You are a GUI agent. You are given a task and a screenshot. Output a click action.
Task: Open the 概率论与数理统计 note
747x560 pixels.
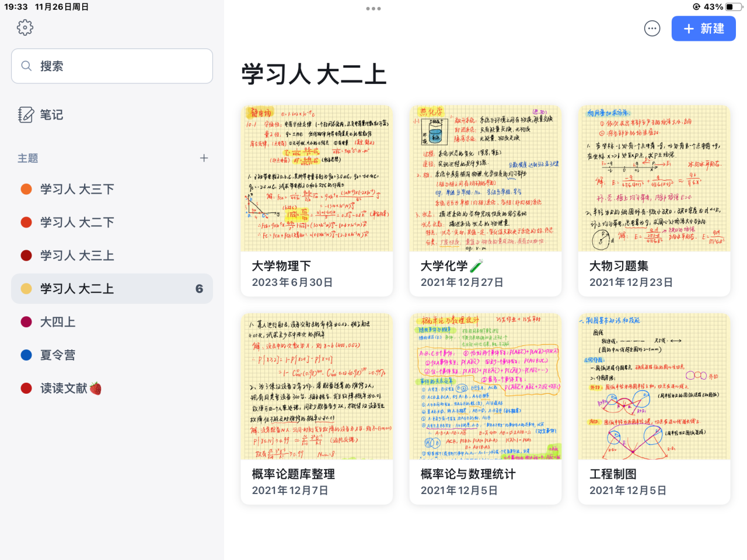click(486, 408)
